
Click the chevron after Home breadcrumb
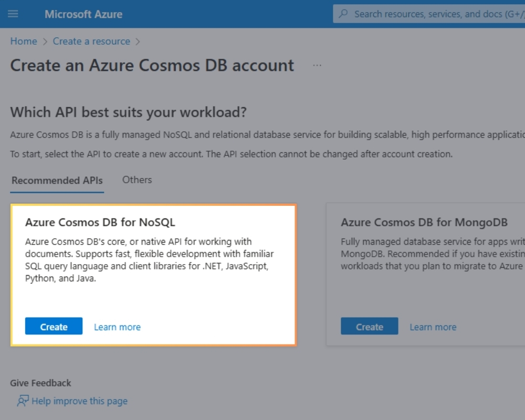coord(45,41)
